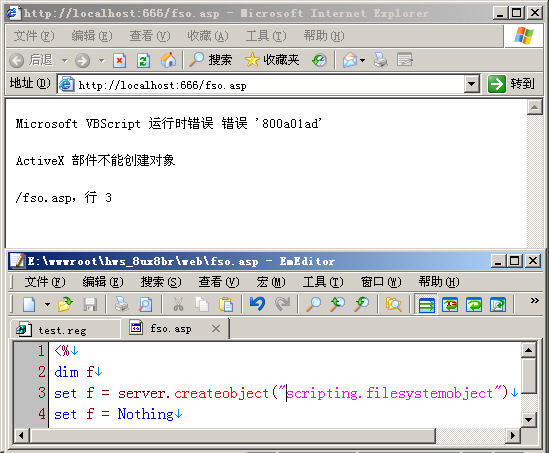Toggle the first word wrap mode icon
Screen dimensions: 549x453
pyautogui.click(x=426, y=304)
